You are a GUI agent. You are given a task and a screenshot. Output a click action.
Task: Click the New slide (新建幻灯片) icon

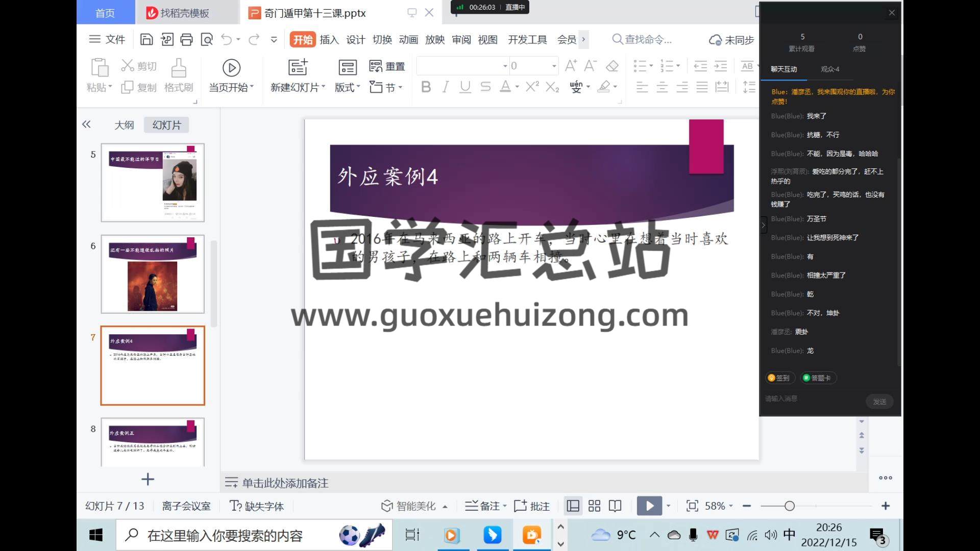point(298,67)
